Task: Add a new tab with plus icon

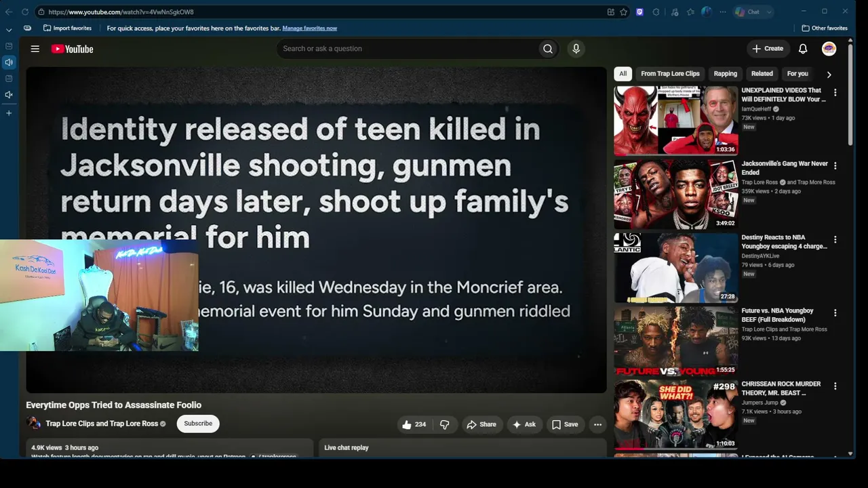Action: point(9,113)
